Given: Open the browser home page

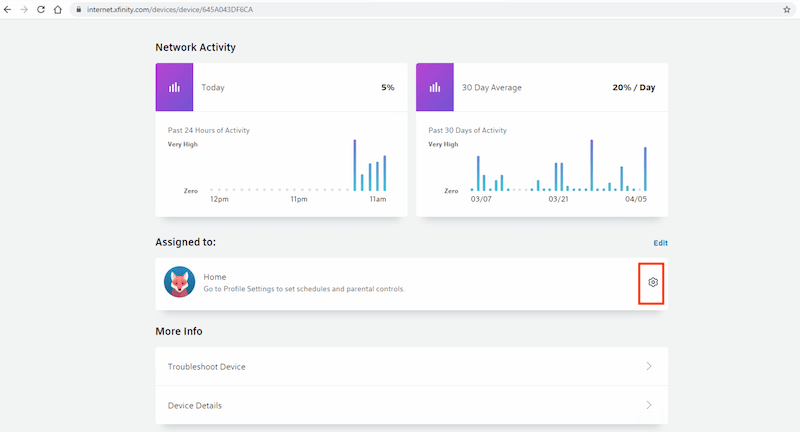Looking at the screenshot, I should coord(58,9).
